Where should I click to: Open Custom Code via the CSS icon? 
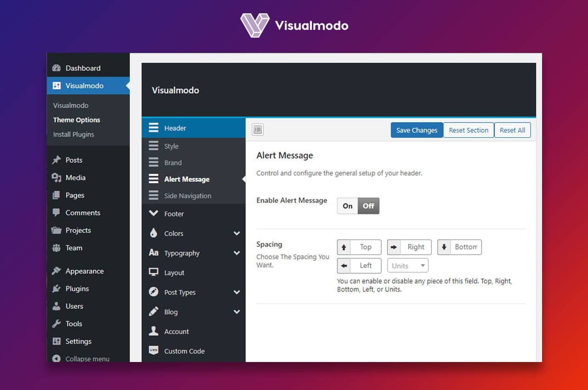154,351
